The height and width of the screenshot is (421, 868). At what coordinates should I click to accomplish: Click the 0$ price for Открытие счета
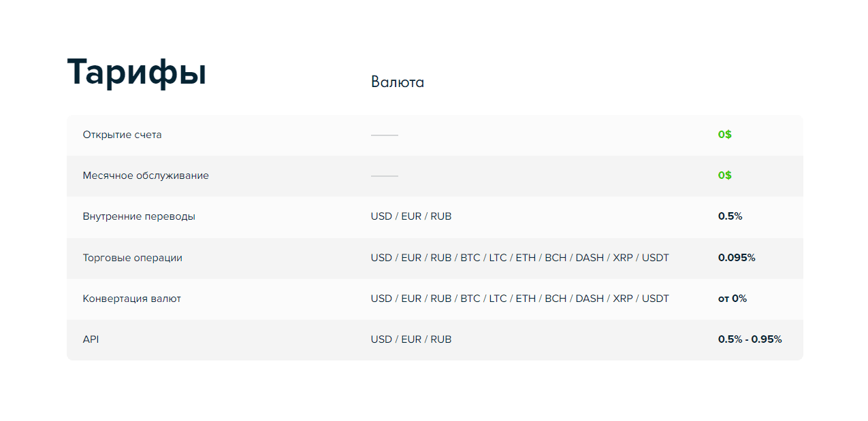tap(724, 135)
